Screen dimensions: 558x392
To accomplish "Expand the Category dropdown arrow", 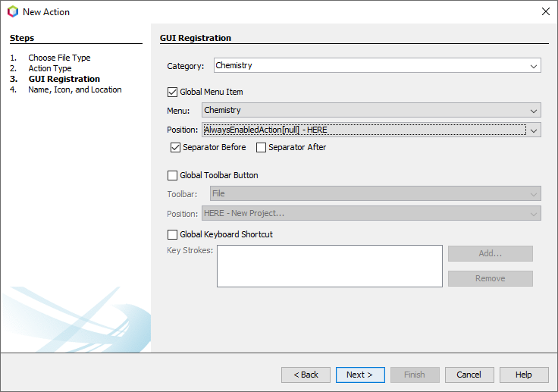I will coord(534,66).
